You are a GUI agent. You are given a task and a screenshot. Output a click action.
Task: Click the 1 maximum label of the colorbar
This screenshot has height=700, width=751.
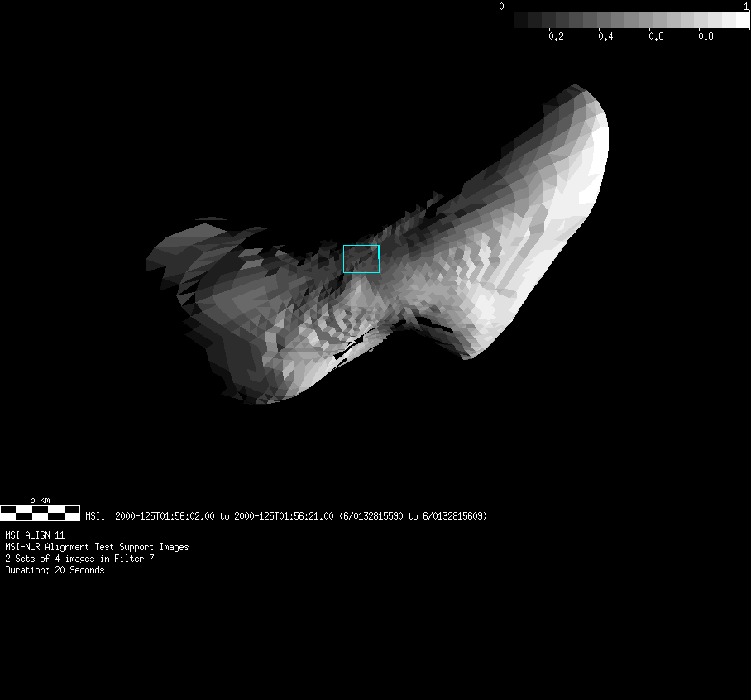pyautogui.click(x=746, y=6)
